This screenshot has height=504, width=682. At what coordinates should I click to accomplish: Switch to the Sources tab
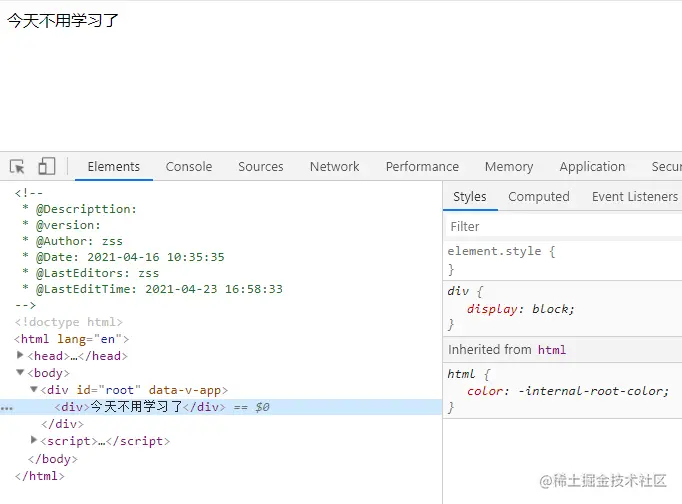(x=261, y=167)
